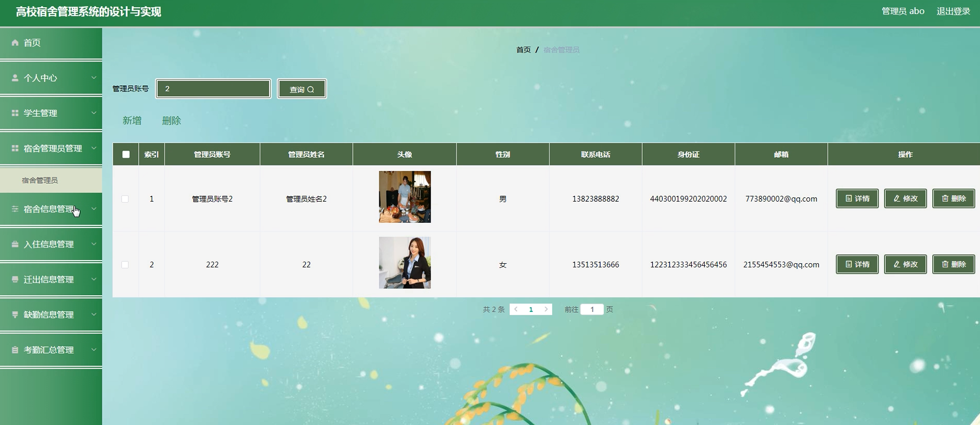Click 修改 button for 管理员账号2

(905, 199)
